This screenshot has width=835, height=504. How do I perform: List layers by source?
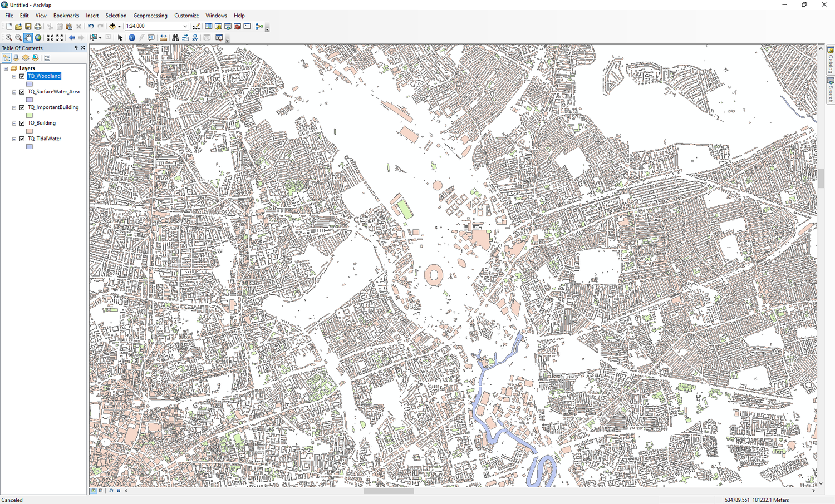16,57
